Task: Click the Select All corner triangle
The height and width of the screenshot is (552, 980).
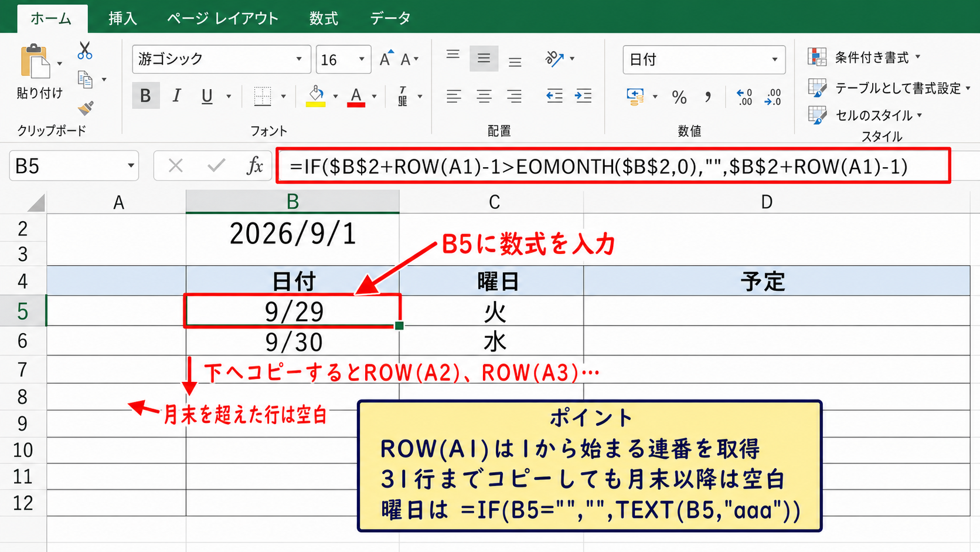Action: 36,203
